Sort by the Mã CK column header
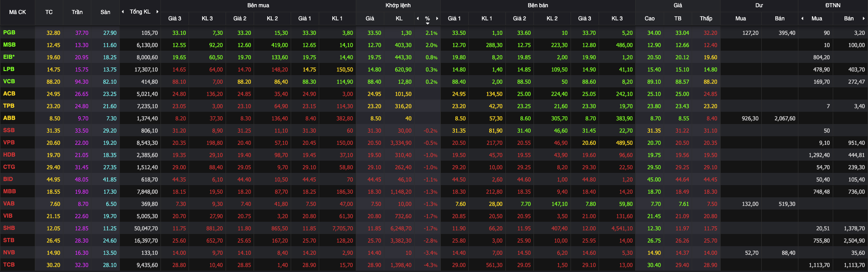Viewport: 868px width, 272px height. coord(18,12)
